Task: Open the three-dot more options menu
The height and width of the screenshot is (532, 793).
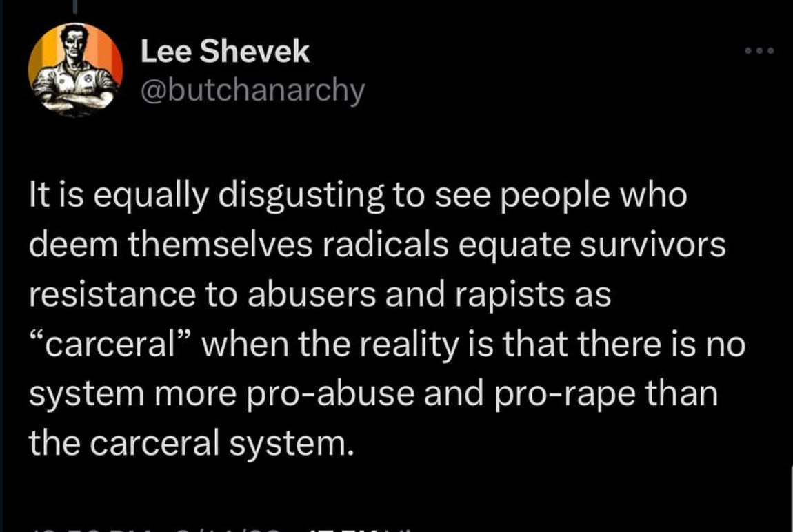Action: point(760,50)
